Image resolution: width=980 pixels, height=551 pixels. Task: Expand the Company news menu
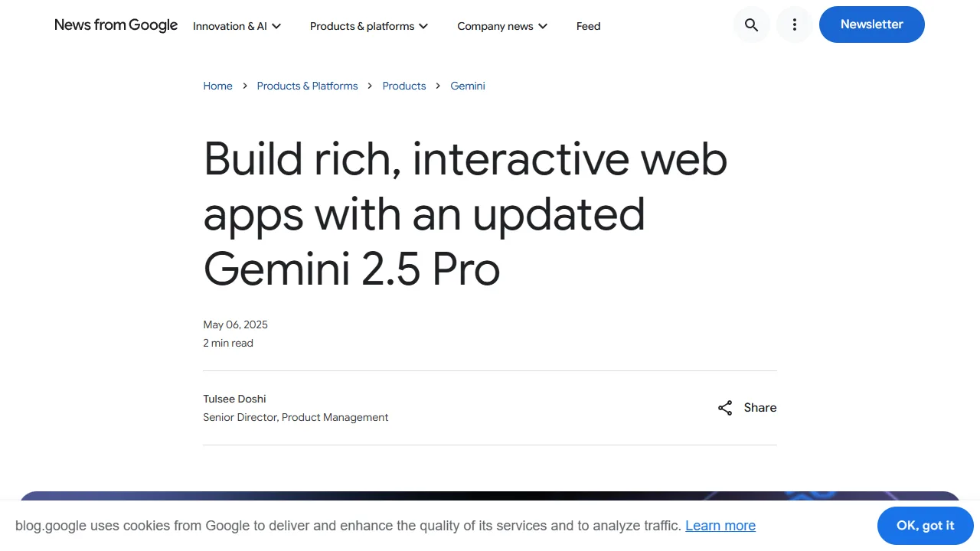coord(502,26)
